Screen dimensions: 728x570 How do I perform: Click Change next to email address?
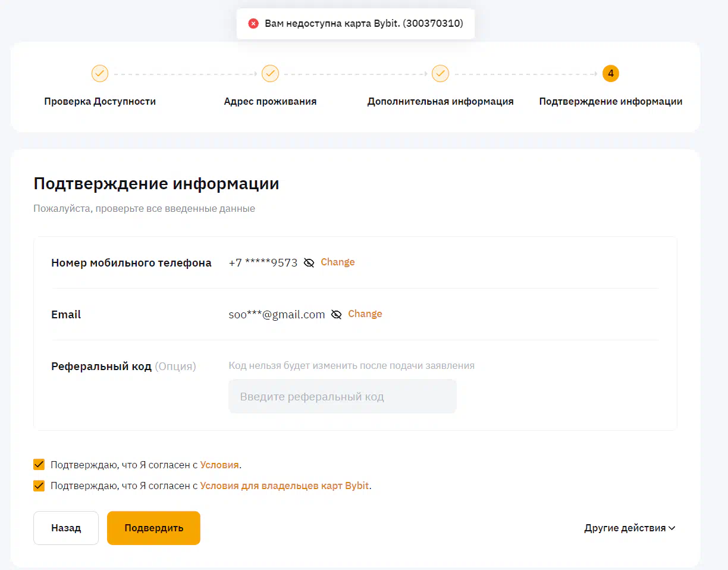(365, 314)
